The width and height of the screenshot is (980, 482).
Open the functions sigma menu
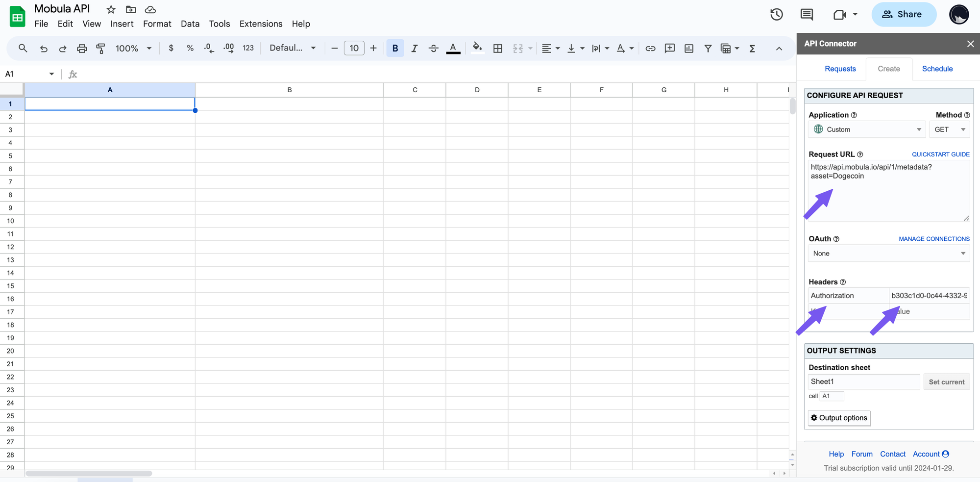pyautogui.click(x=752, y=48)
